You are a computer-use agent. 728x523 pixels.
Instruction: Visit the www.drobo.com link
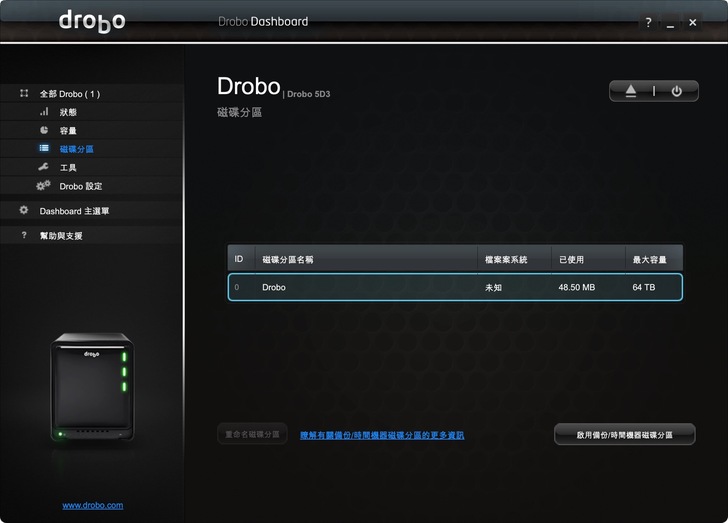(93, 505)
